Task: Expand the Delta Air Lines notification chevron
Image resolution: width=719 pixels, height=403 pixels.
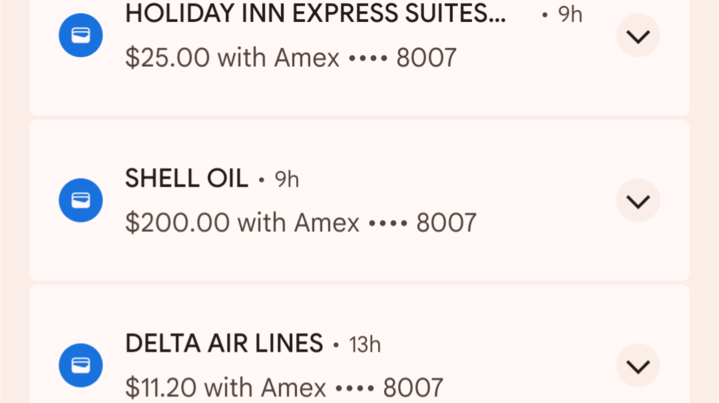Action: [638, 365]
